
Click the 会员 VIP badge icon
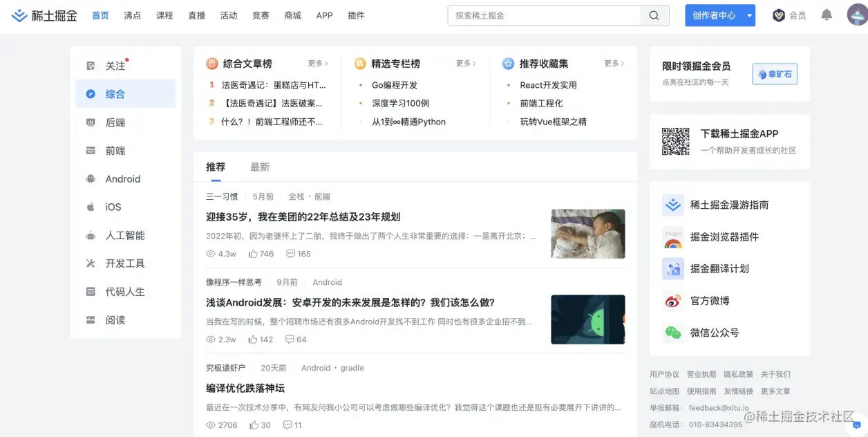point(779,15)
